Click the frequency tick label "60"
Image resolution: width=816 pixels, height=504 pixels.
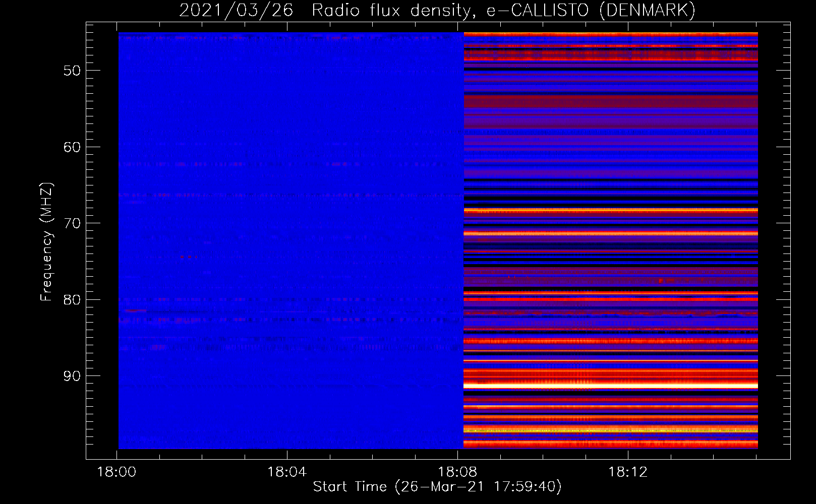coord(72,147)
